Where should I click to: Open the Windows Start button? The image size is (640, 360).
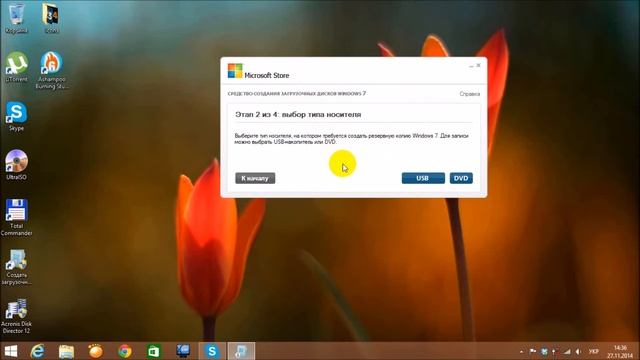pyautogui.click(x=10, y=351)
